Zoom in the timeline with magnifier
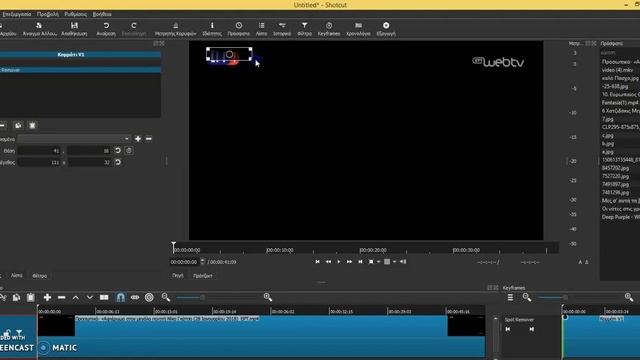640x360 pixels. tap(268, 297)
